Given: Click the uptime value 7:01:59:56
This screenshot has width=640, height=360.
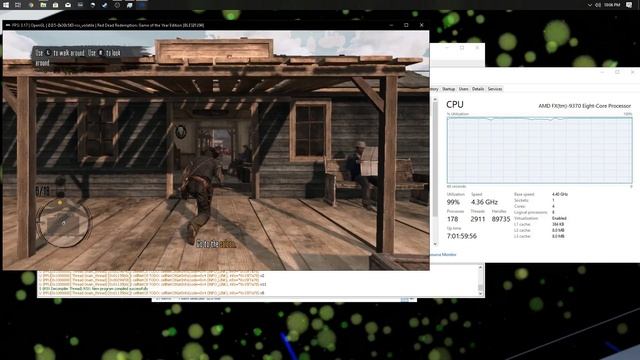Looking at the screenshot, I should [462, 236].
